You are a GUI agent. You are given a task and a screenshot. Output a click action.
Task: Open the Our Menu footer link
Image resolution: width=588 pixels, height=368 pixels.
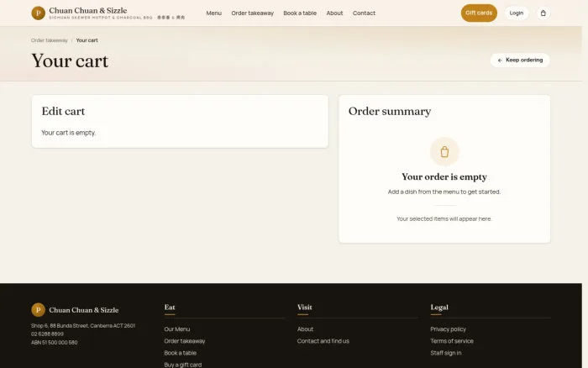(177, 329)
